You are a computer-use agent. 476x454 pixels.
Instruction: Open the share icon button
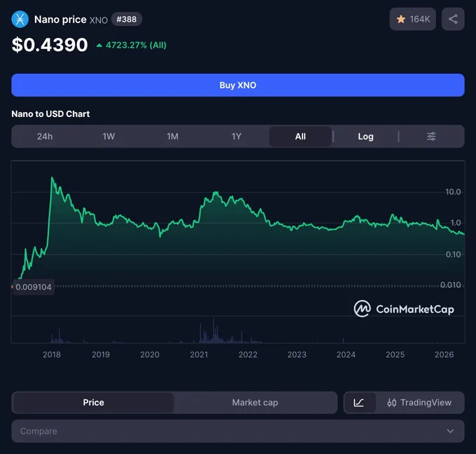pyautogui.click(x=453, y=19)
